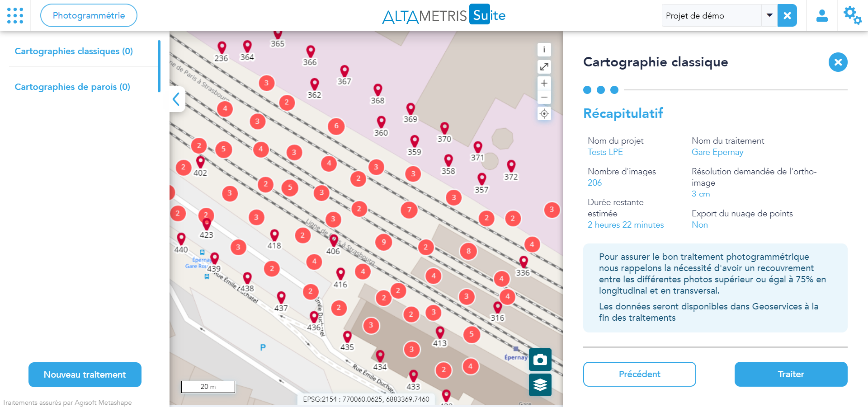Click the Nouveau traitement button
Screen dimensions: 868x407
click(85, 374)
